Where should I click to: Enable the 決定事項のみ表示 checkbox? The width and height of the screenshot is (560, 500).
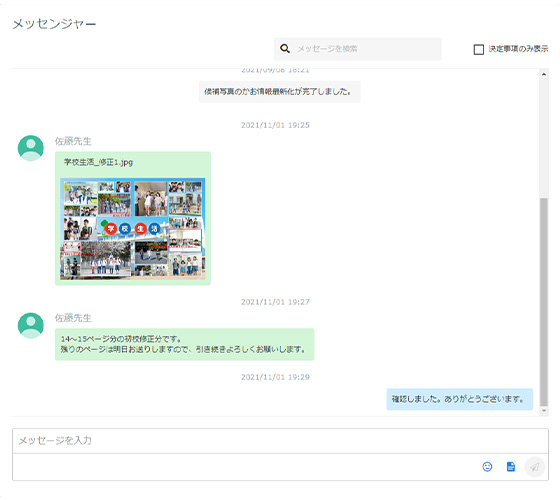tap(479, 49)
